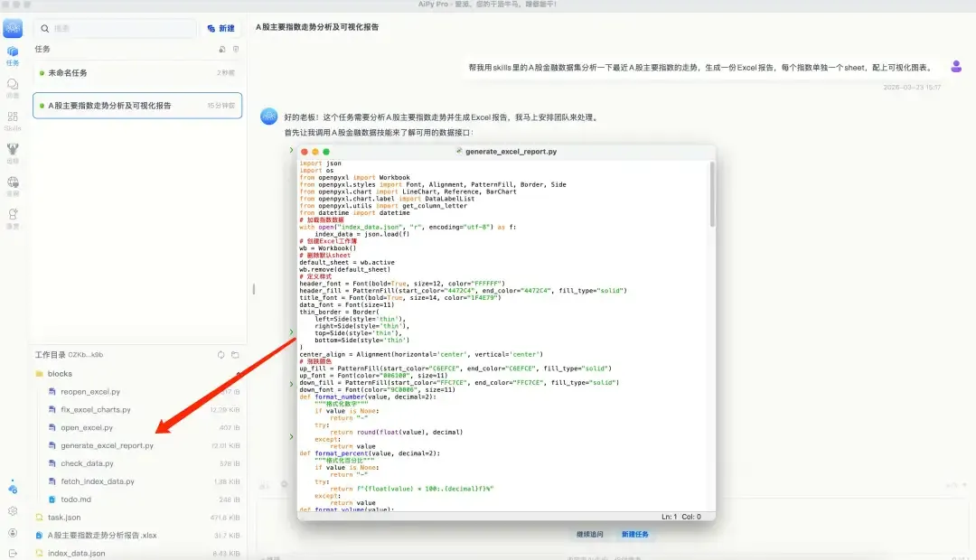Image resolution: width=976 pixels, height=560 pixels.
Task: Open working directory folder icon
Action: point(235,355)
